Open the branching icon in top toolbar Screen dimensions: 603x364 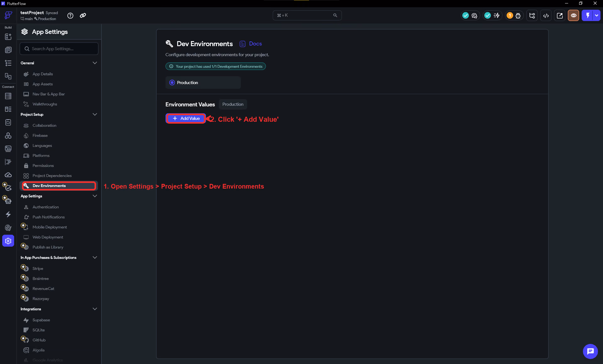pyautogui.click(x=532, y=15)
